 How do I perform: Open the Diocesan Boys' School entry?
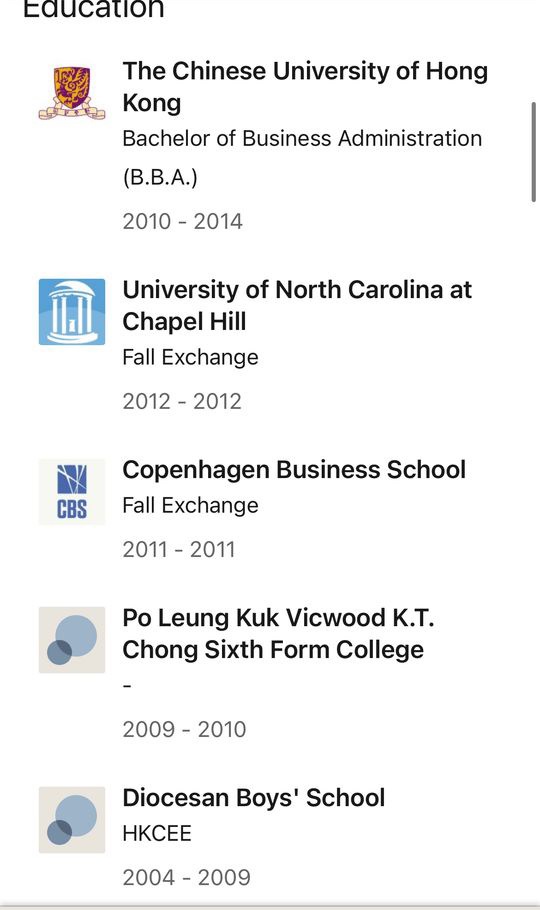tap(254, 797)
